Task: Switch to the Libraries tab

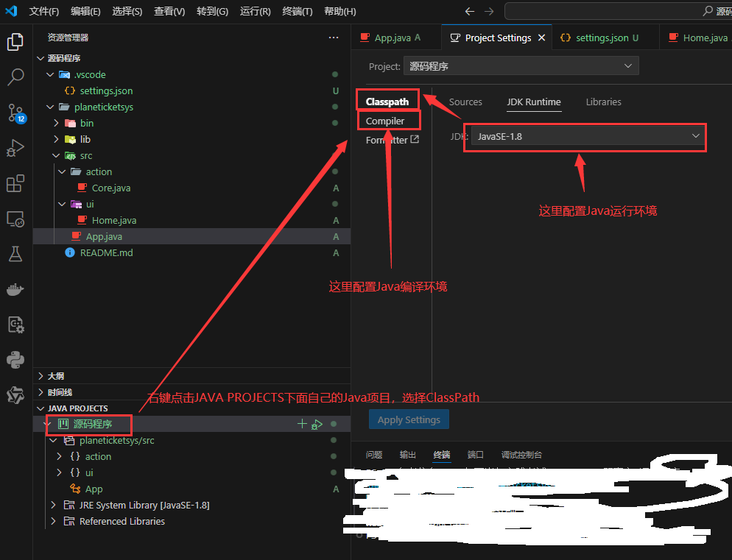Action: pyautogui.click(x=603, y=102)
